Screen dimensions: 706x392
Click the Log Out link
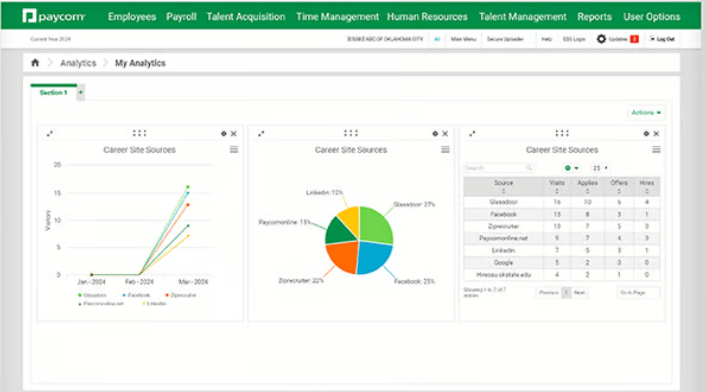point(662,39)
